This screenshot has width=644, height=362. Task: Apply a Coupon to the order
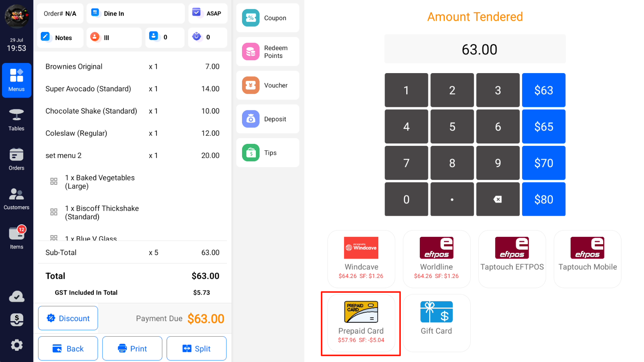tap(268, 18)
